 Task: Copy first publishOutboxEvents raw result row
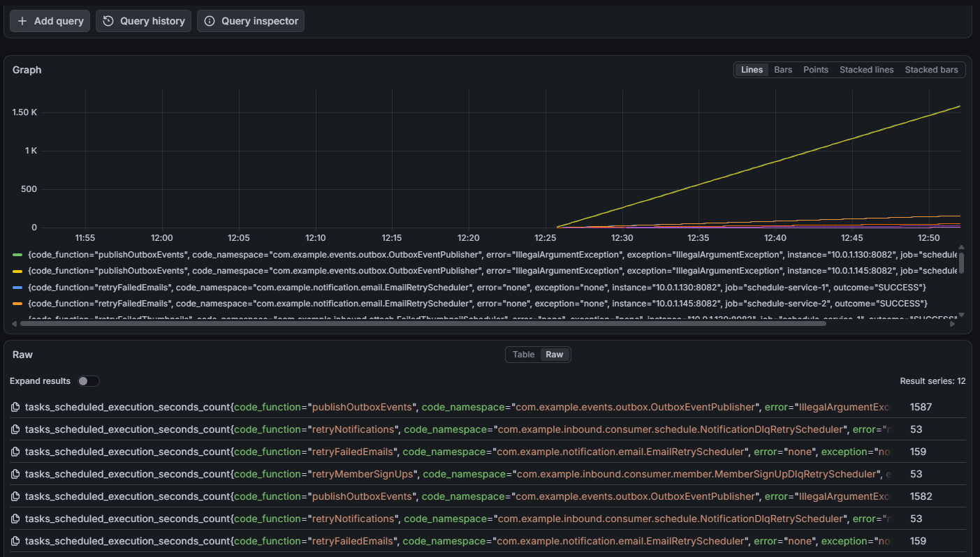coord(15,407)
